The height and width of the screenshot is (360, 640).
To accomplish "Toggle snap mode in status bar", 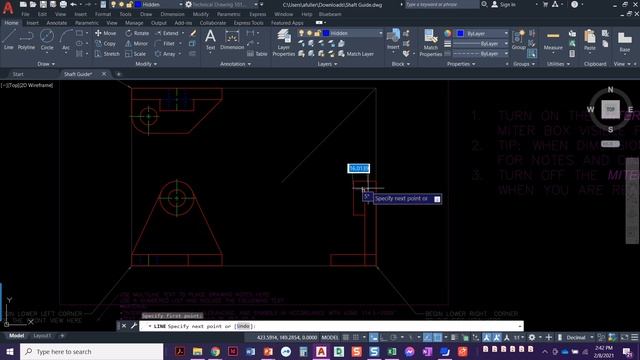I will pyautogui.click(x=356, y=338).
